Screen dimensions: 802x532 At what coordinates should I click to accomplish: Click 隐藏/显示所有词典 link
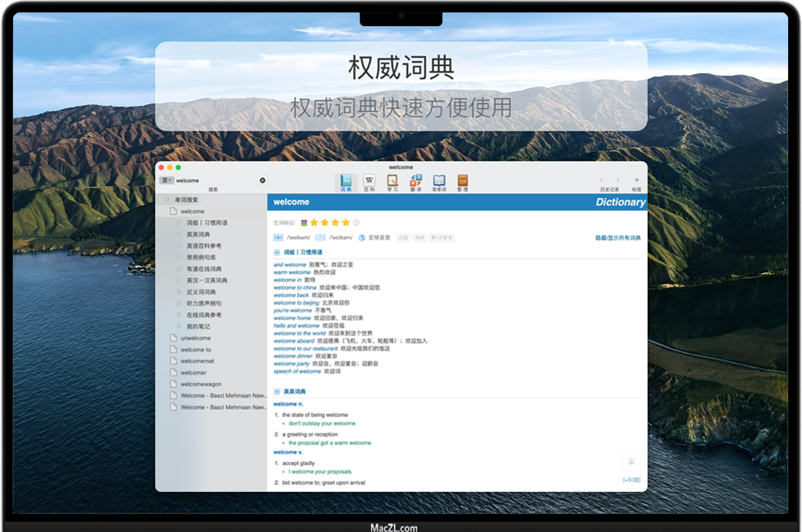[x=618, y=237]
